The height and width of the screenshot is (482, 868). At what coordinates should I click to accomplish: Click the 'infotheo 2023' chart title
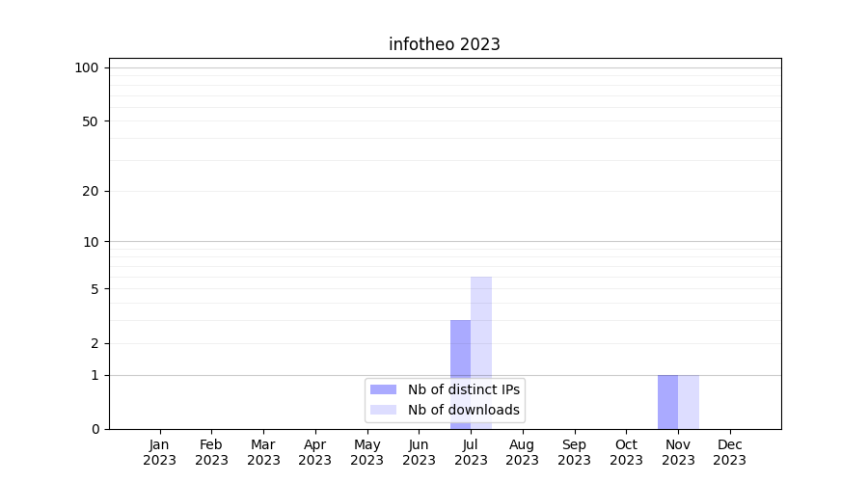point(444,44)
